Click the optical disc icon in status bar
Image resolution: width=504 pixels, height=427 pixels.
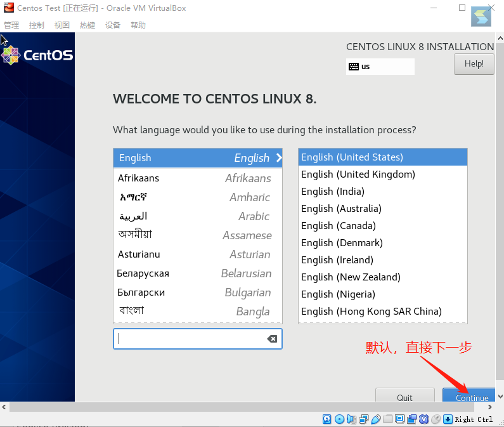click(x=339, y=419)
